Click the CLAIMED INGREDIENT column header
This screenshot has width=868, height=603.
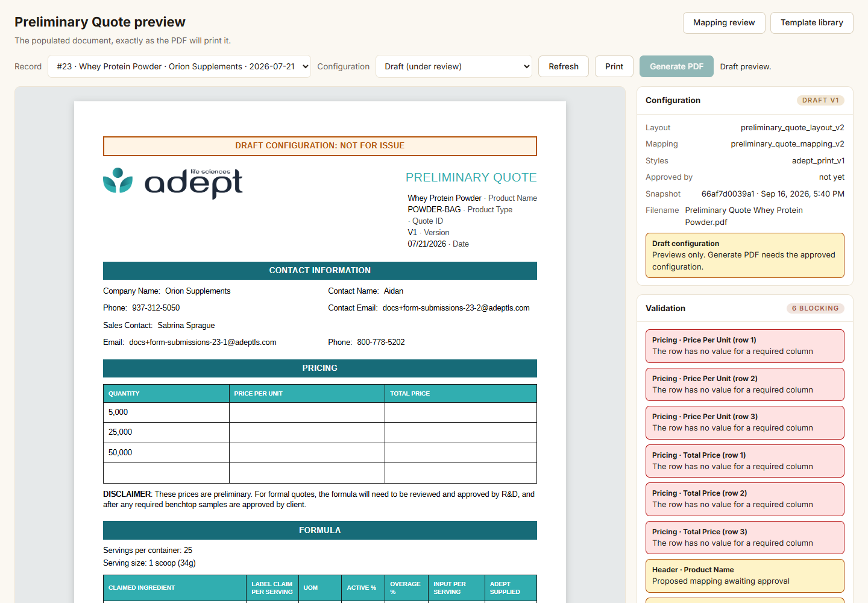[x=175, y=588]
